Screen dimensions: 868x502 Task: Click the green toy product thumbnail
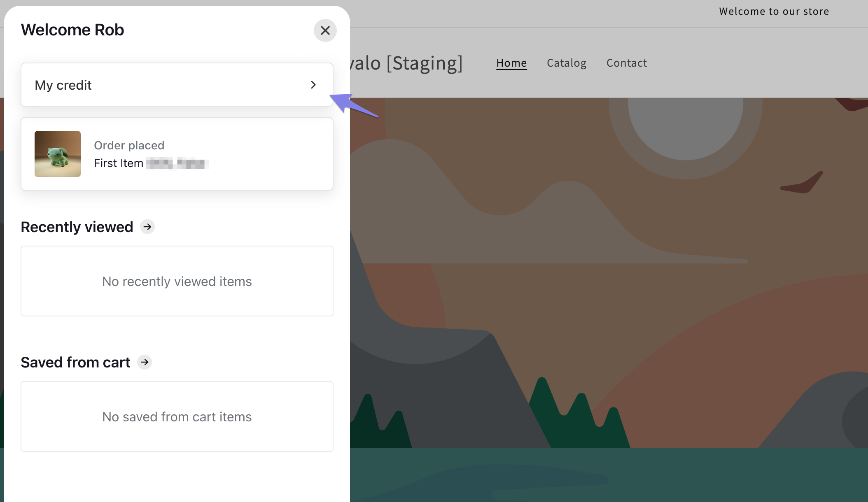[x=58, y=154]
